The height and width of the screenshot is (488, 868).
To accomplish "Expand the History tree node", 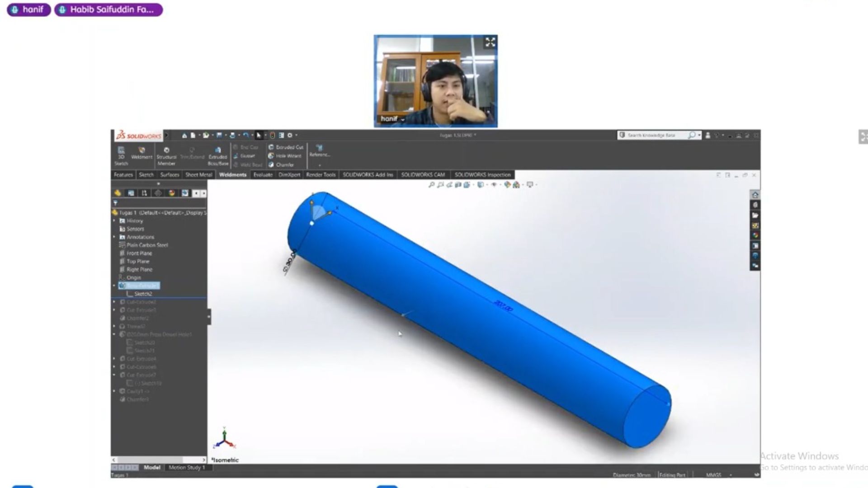I will coord(114,221).
